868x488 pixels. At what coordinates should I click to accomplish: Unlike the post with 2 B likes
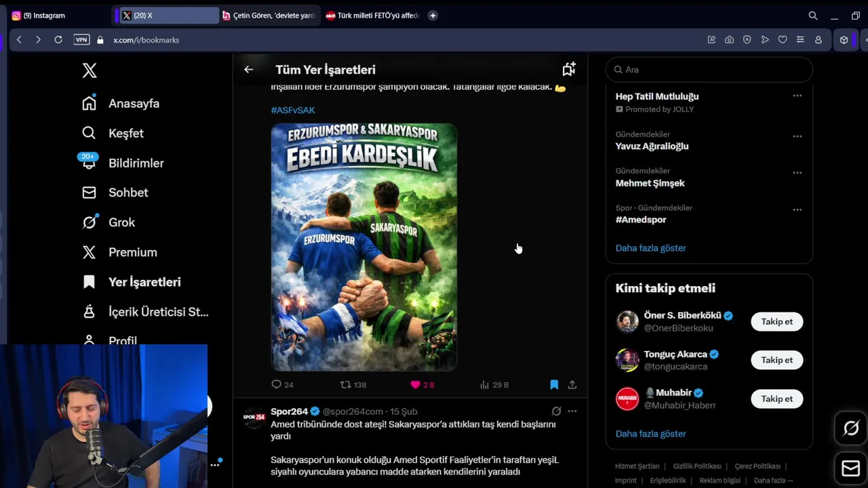pos(422,384)
